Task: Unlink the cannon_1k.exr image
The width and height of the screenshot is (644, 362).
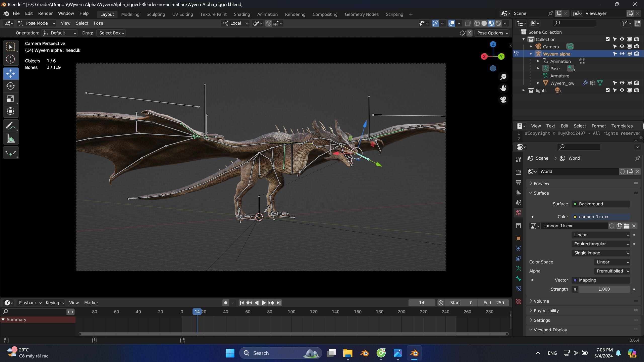Action: point(634,226)
